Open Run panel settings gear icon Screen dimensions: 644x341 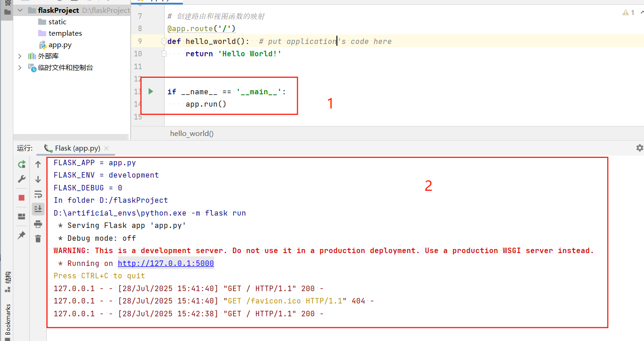pyautogui.click(x=639, y=148)
